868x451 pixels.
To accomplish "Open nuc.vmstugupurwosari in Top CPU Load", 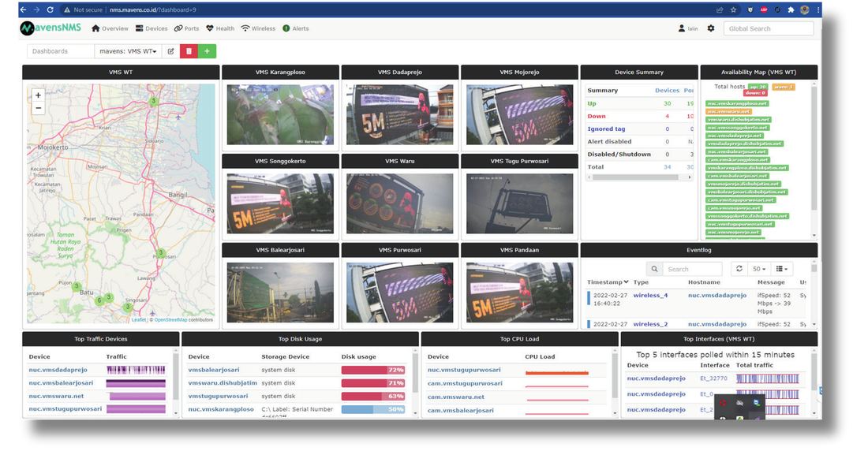I will (x=464, y=370).
